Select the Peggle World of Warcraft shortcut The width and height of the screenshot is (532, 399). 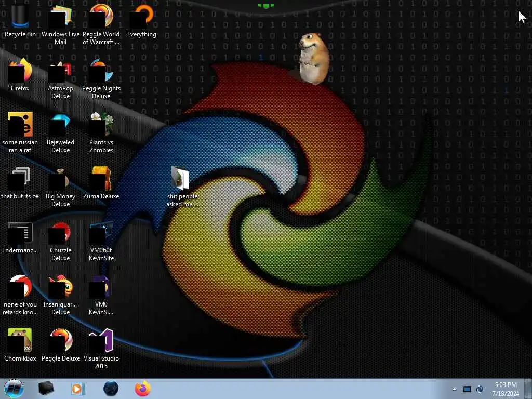[101, 24]
